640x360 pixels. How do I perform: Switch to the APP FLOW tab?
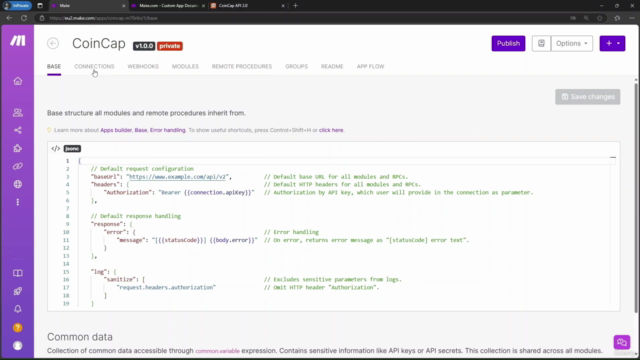coord(370,67)
